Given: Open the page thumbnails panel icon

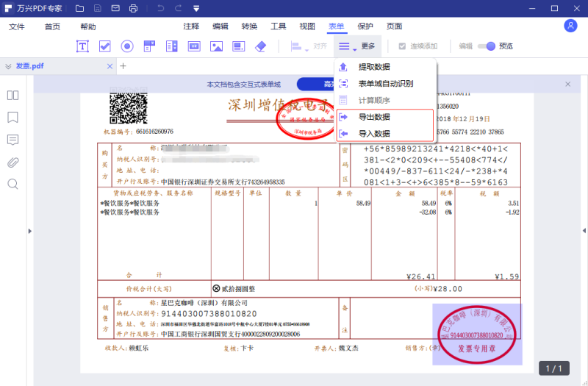Looking at the screenshot, I should pyautogui.click(x=12, y=96).
